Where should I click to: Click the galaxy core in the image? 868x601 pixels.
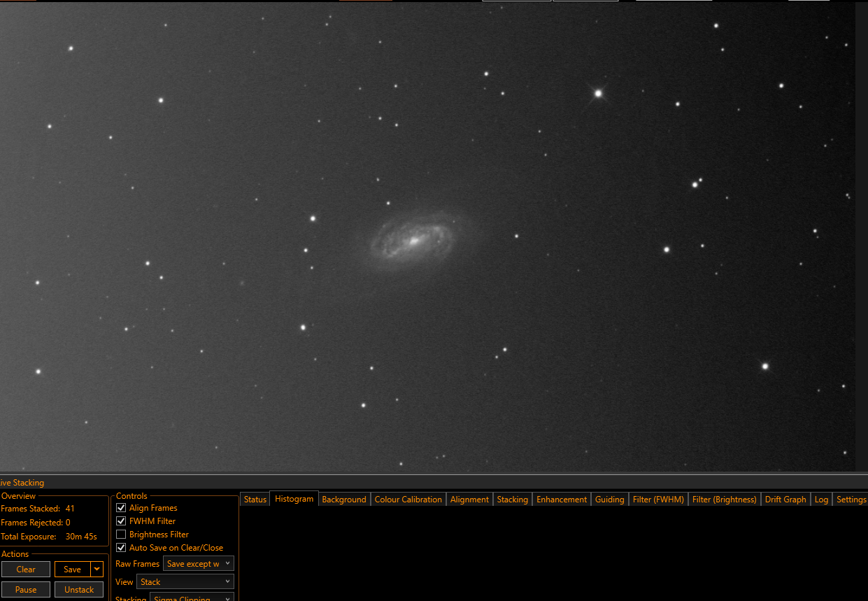click(x=414, y=241)
